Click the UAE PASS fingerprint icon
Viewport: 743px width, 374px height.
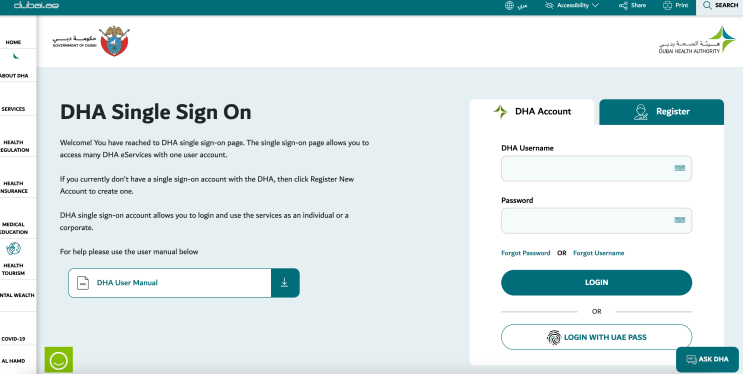554,338
